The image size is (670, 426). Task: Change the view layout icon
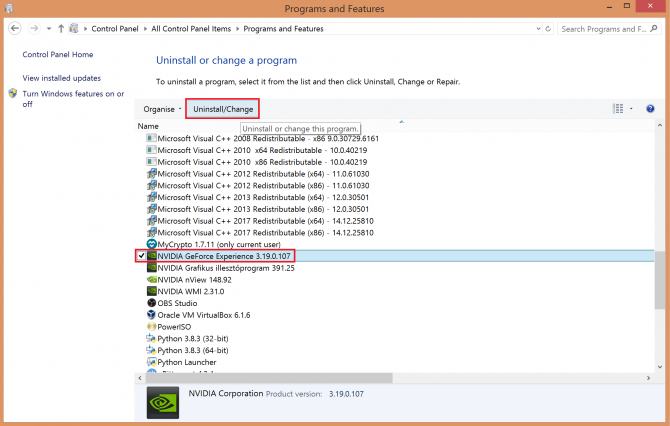pyautogui.click(x=618, y=109)
